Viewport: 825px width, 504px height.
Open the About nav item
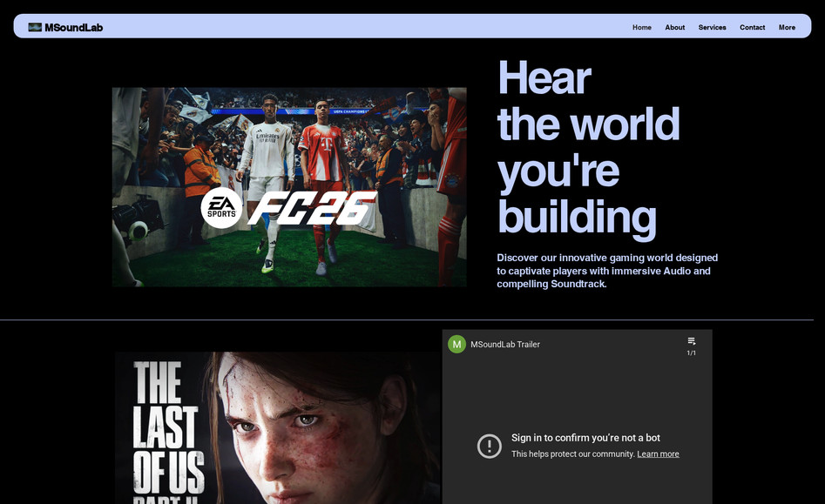(x=674, y=27)
